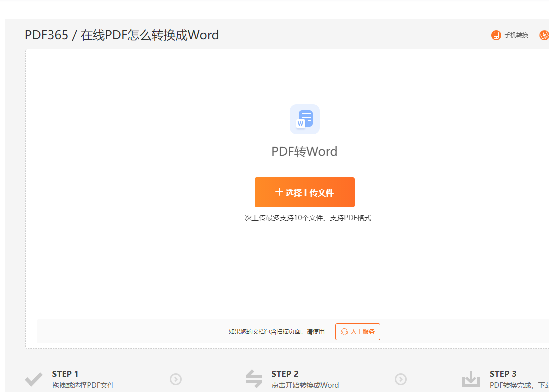This screenshot has height=392, width=549.
Task: Click the STEP 3 download icon
Action: (x=471, y=379)
